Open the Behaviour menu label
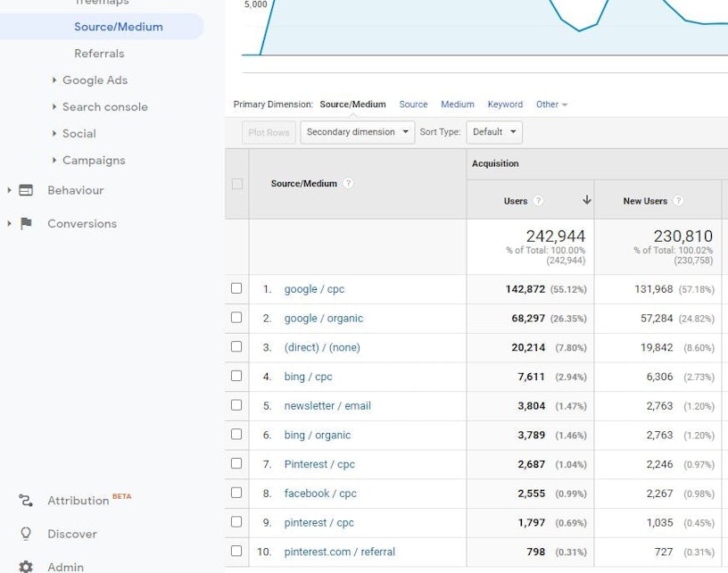Viewport: 728px width, 573px height. pos(76,190)
